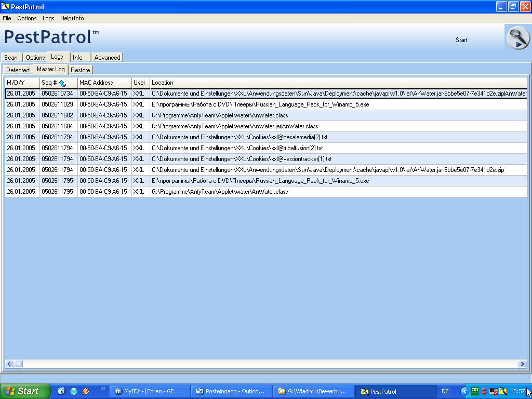Sort by the MAC Address column header

tap(104, 83)
